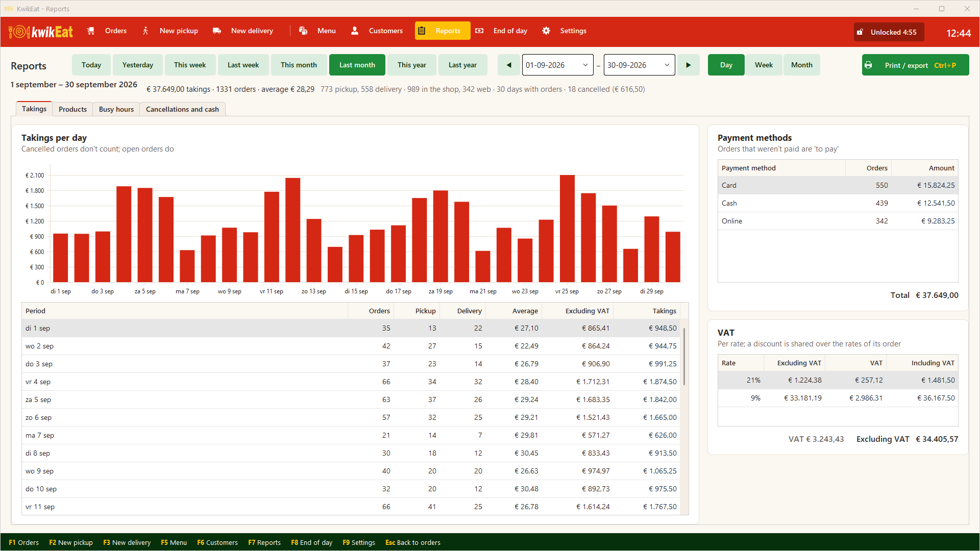Image resolution: width=980 pixels, height=551 pixels.
Task: Click the New delivery truck icon
Action: click(217, 31)
